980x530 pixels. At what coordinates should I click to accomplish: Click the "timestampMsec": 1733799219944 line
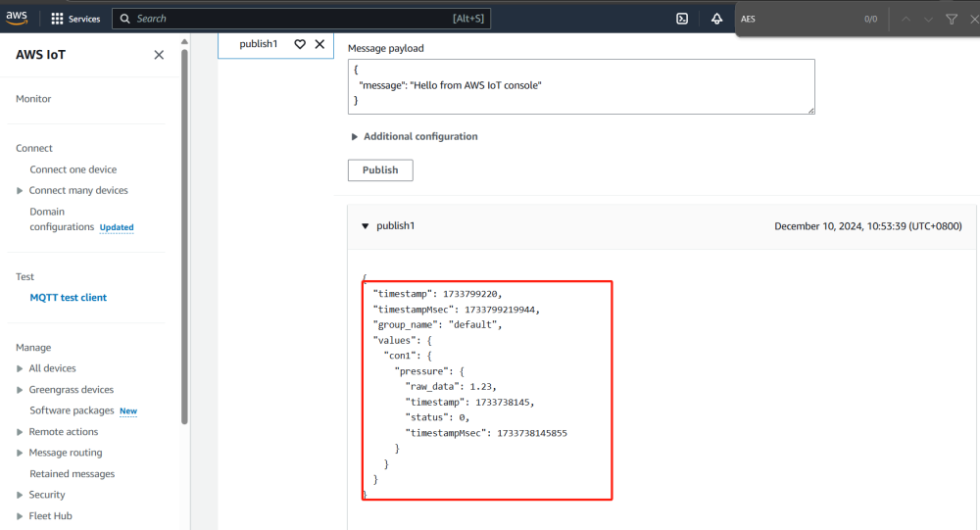[457, 310]
